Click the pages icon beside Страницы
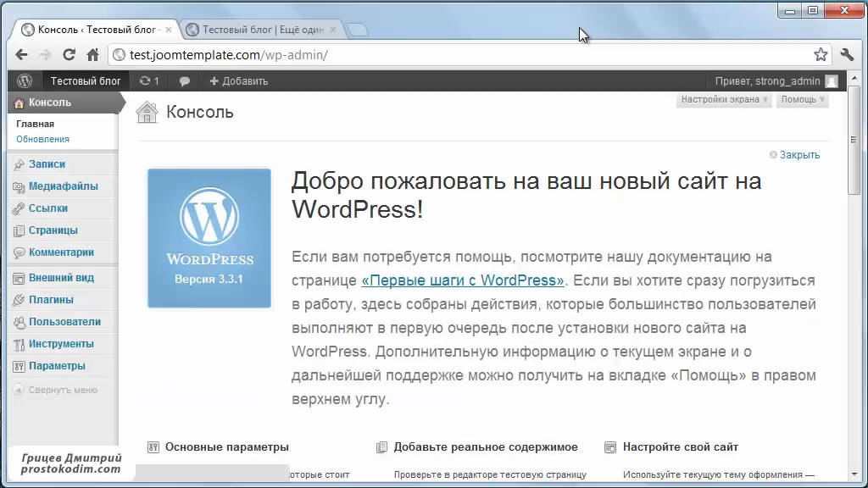 (19, 230)
